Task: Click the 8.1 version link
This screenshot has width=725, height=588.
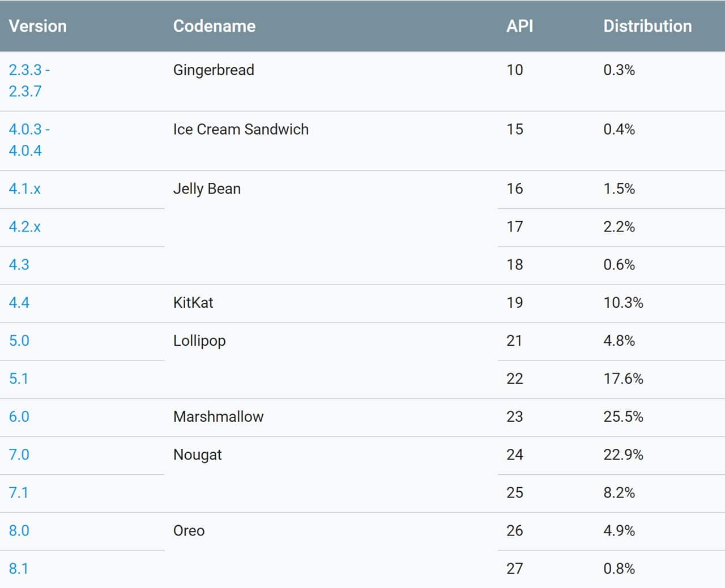Action: (19, 568)
